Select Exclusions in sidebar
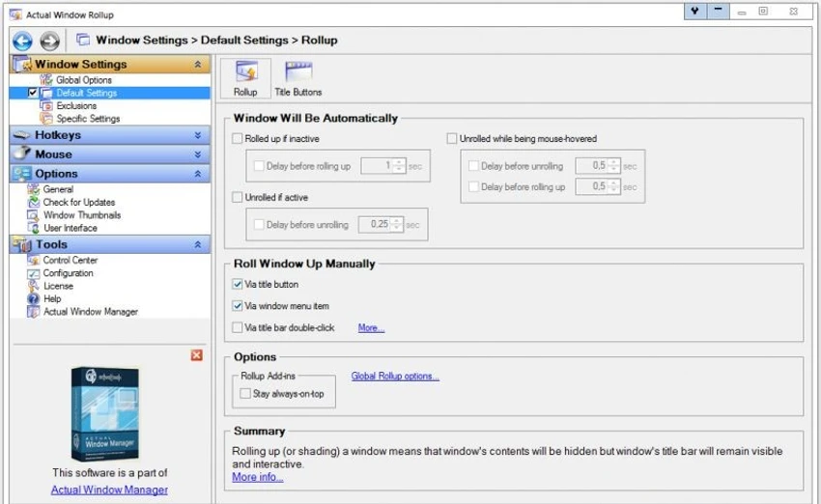This screenshot has height=504, width=821. click(76, 105)
